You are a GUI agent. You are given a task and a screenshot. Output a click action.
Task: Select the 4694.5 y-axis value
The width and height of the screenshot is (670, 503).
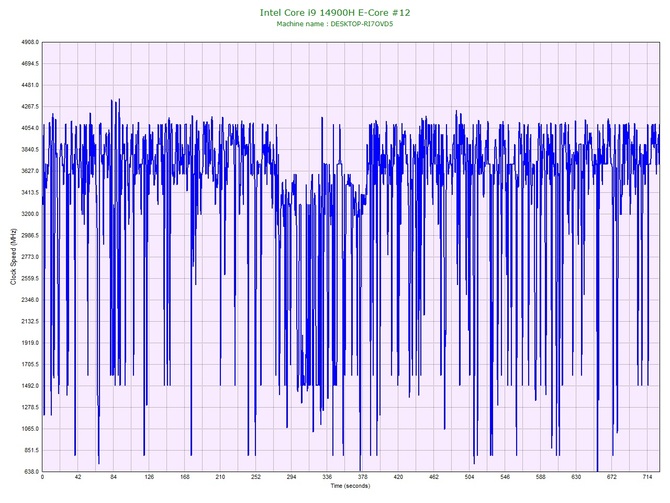pos(30,64)
